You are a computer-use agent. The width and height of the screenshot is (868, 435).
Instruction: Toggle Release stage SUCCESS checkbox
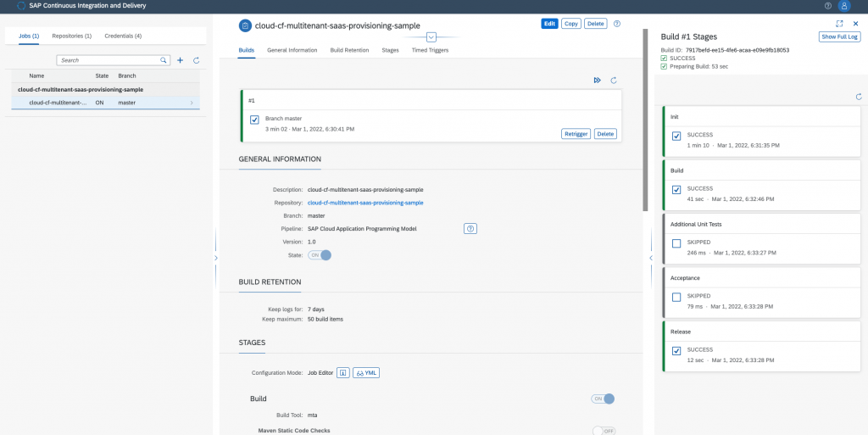pyautogui.click(x=676, y=351)
